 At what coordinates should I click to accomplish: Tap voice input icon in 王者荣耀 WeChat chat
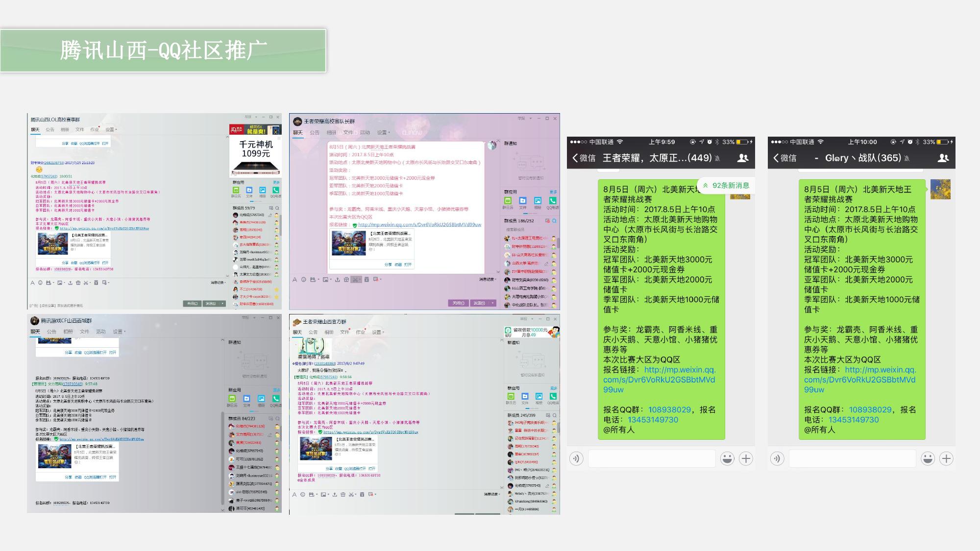(x=576, y=458)
